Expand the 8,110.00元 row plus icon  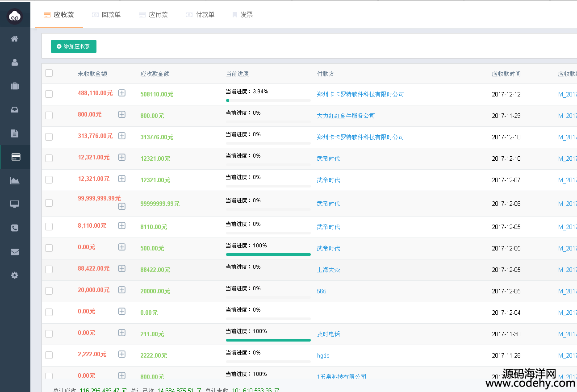(122, 225)
